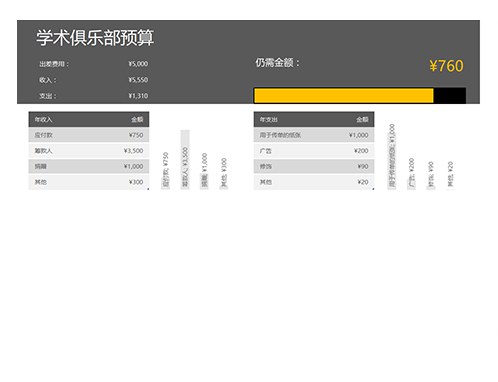Image resolution: width=498 pixels, height=382 pixels.
Task: Select the 修饰 ¥90 expense row
Action: tap(314, 166)
